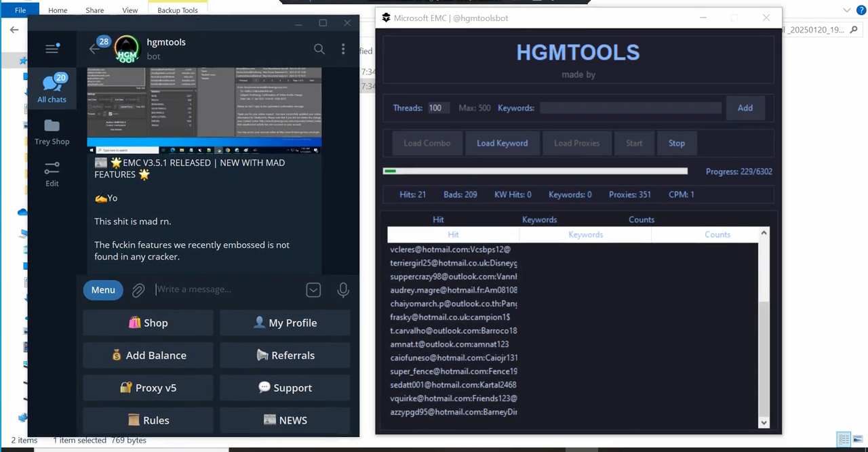Open Share ribbon tab in Explorer

tap(95, 10)
